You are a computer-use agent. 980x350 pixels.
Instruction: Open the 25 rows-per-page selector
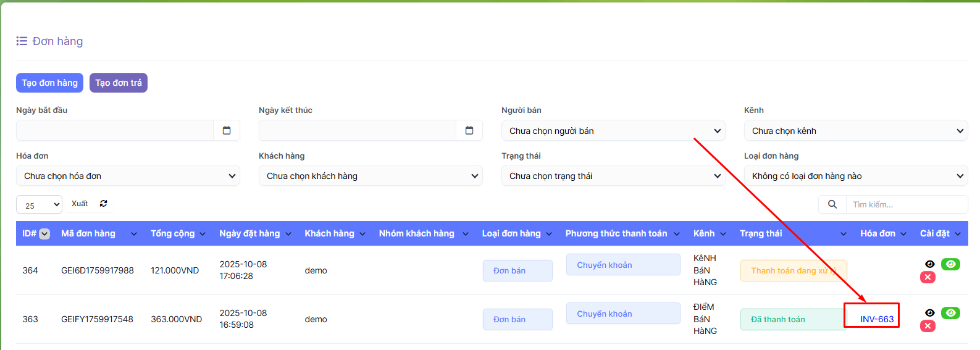click(39, 205)
